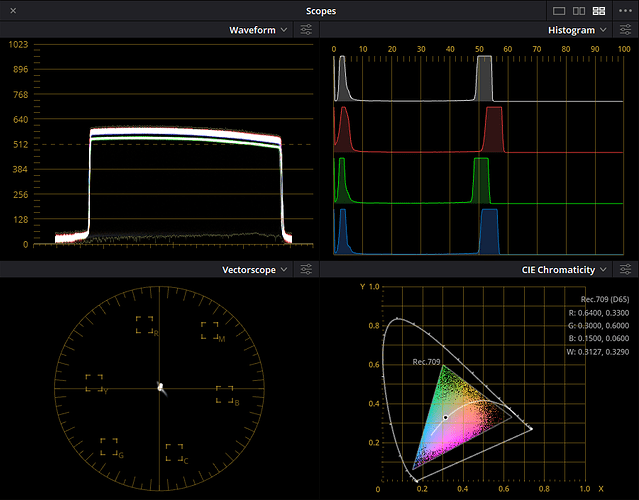Click the blue channel histogram midtone peak

coord(489,232)
